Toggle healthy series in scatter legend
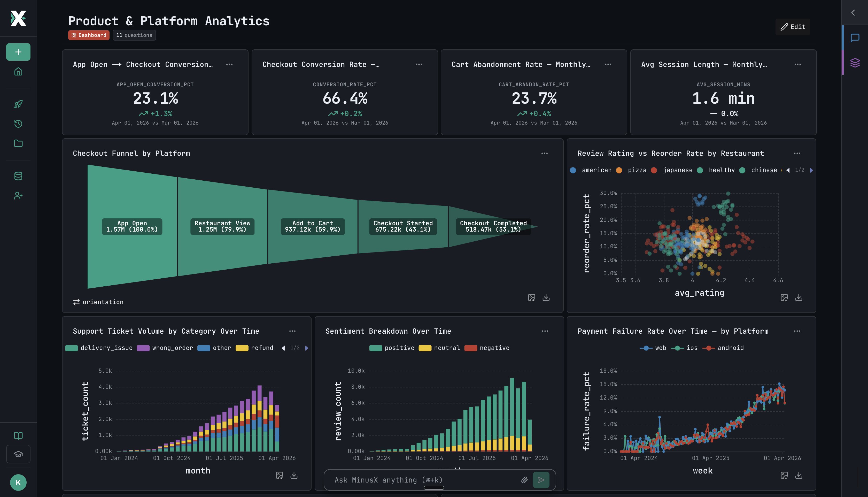Viewport: 868px width, 497px height. pyautogui.click(x=716, y=170)
